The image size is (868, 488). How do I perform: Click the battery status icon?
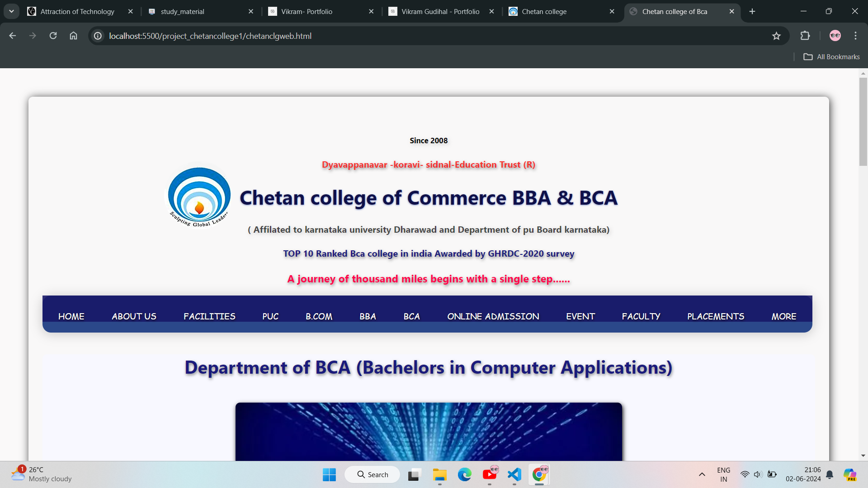772,474
